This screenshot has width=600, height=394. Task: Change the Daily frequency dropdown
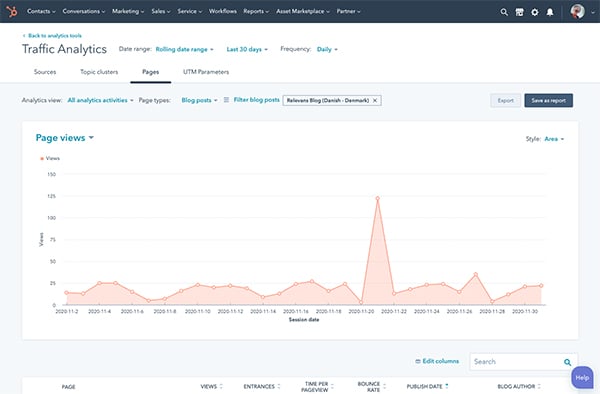[327, 49]
